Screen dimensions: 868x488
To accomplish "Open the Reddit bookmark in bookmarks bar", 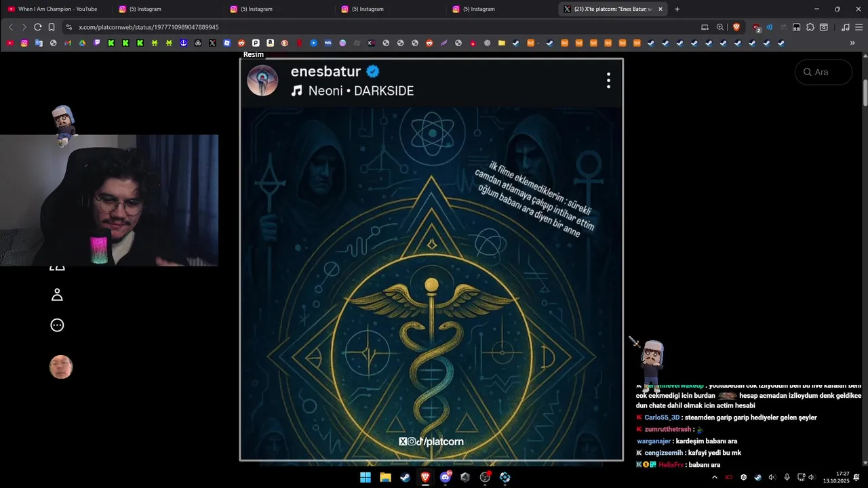I will (x=241, y=43).
